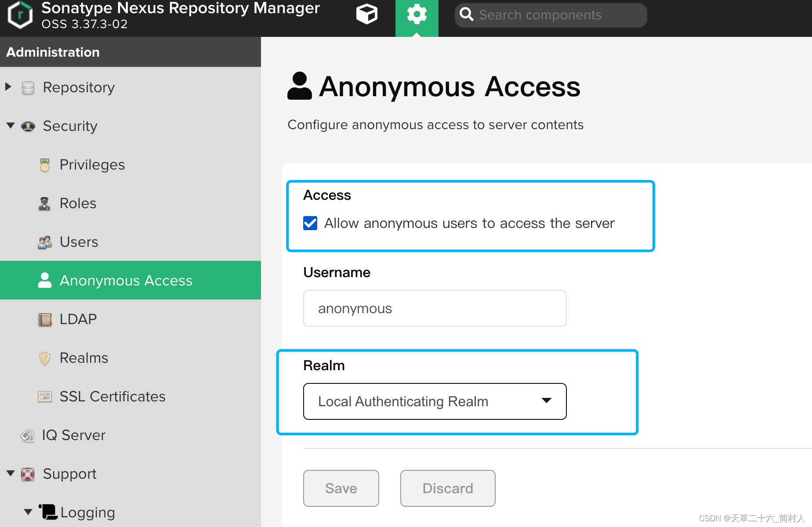Select the Roles icon in sidebar

coord(44,203)
